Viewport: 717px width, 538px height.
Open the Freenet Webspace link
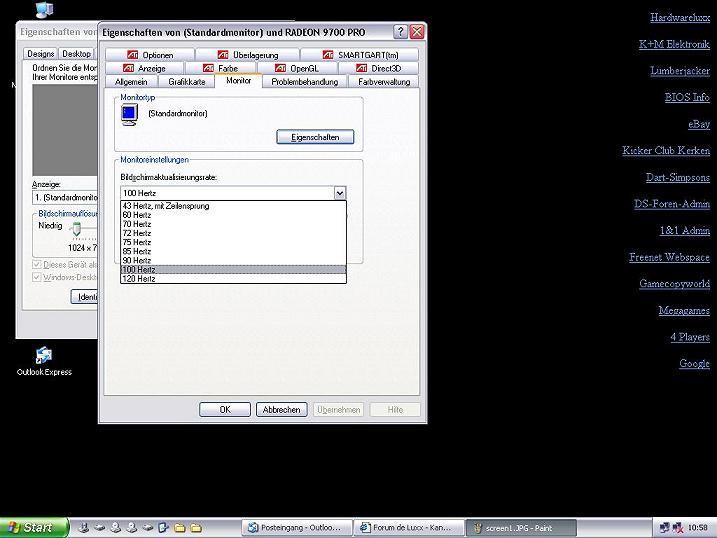(x=669, y=257)
